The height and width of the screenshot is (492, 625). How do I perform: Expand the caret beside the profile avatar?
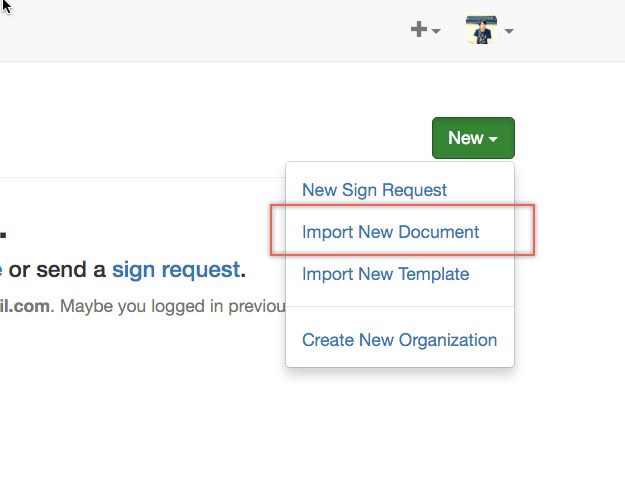[x=509, y=32]
